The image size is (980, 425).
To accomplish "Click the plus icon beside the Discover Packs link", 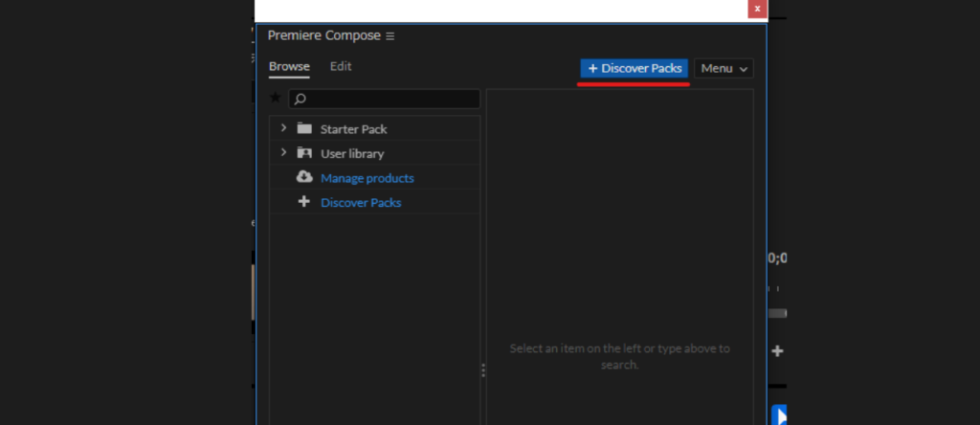I will 304,202.
